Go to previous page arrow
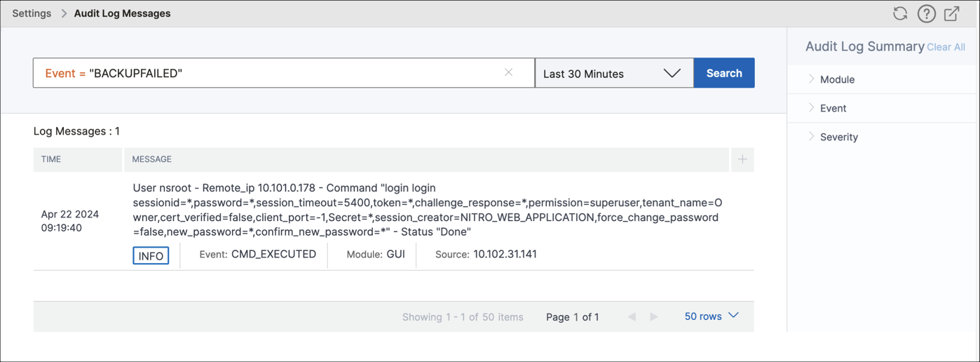 (632, 317)
